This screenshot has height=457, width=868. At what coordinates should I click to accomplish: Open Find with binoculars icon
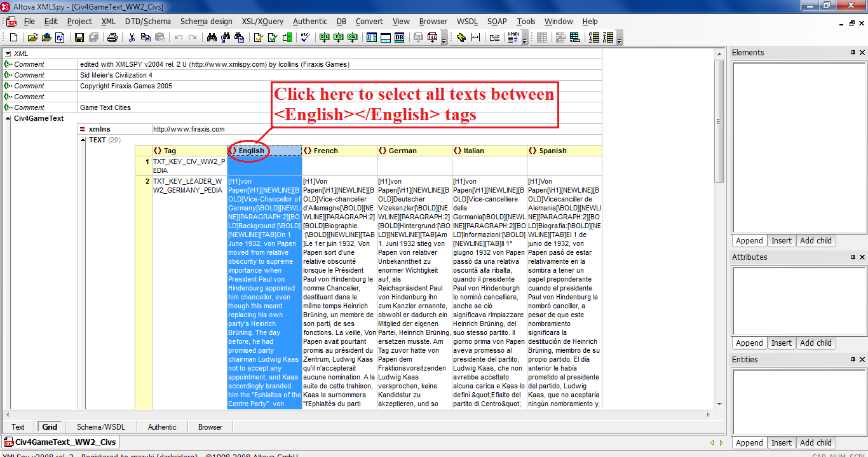point(212,38)
